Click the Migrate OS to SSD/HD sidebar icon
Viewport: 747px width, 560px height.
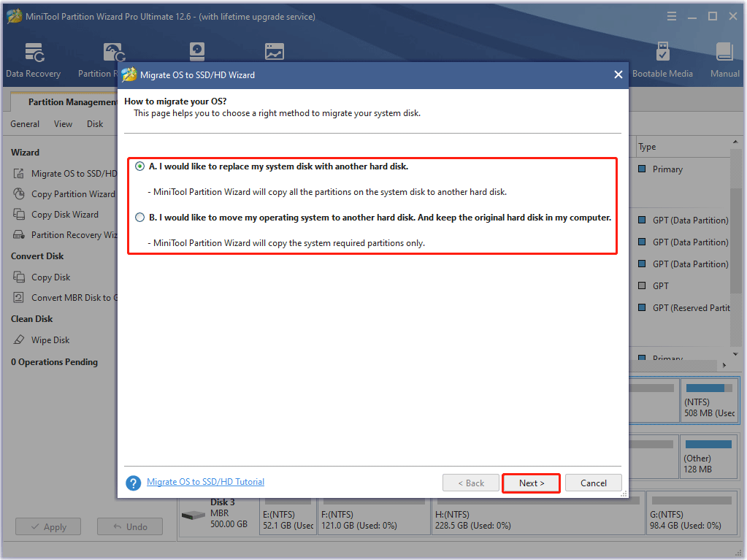pos(18,173)
